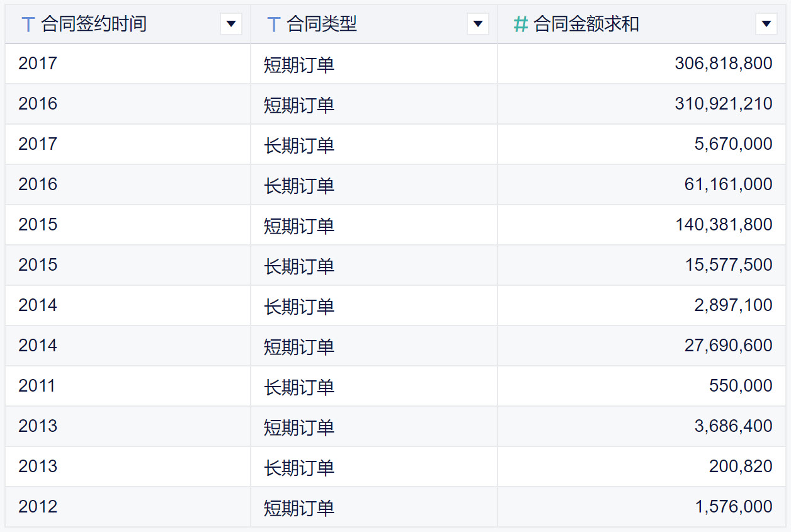Select 2015 in the 15,577,500 row

pos(38,265)
